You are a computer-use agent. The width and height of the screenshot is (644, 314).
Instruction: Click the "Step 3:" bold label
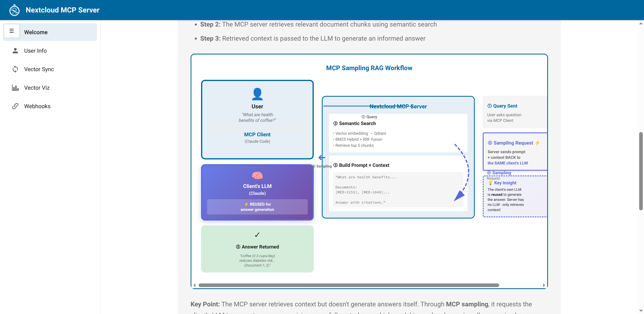(x=210, y=38)
